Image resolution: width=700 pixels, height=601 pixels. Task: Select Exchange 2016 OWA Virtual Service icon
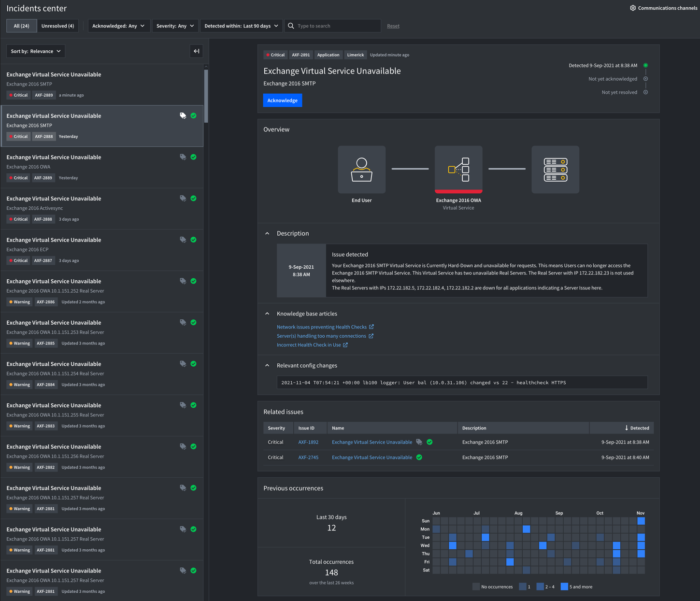coord(458,170)
